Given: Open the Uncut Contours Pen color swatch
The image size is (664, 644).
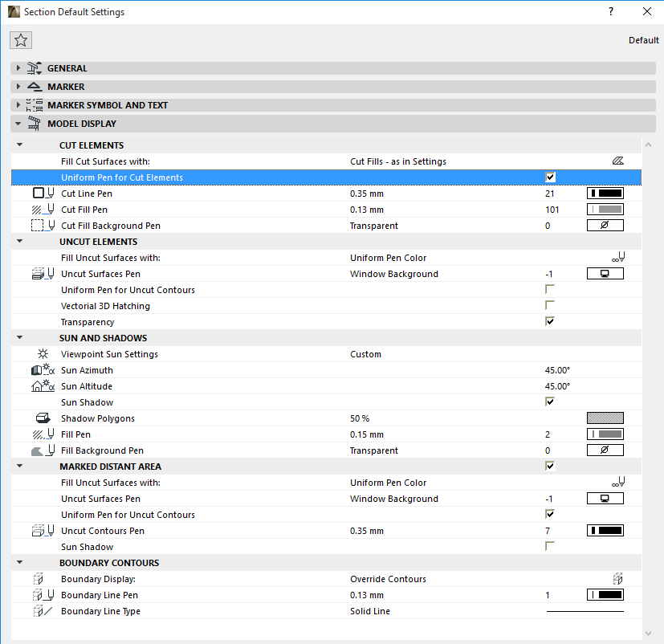Looking at the screenshot, I should 605,531.
